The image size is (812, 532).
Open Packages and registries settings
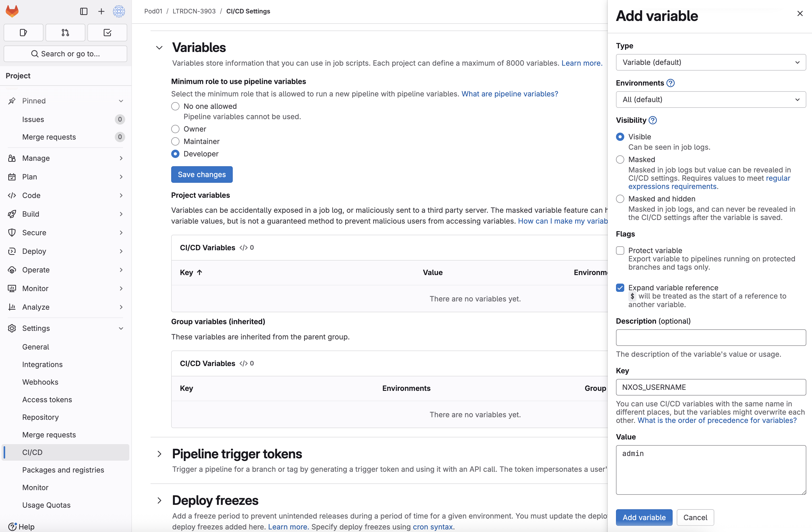tap(63, 470)
